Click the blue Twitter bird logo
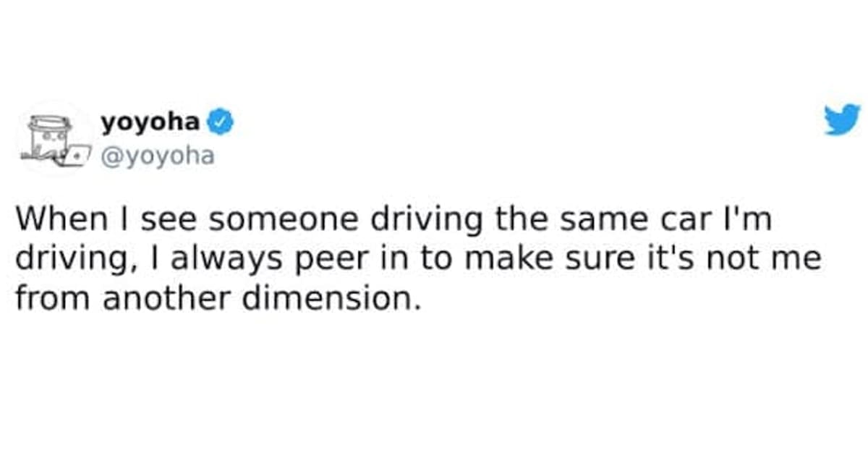This screenshot has width=868, height=456. coord(842,119)
